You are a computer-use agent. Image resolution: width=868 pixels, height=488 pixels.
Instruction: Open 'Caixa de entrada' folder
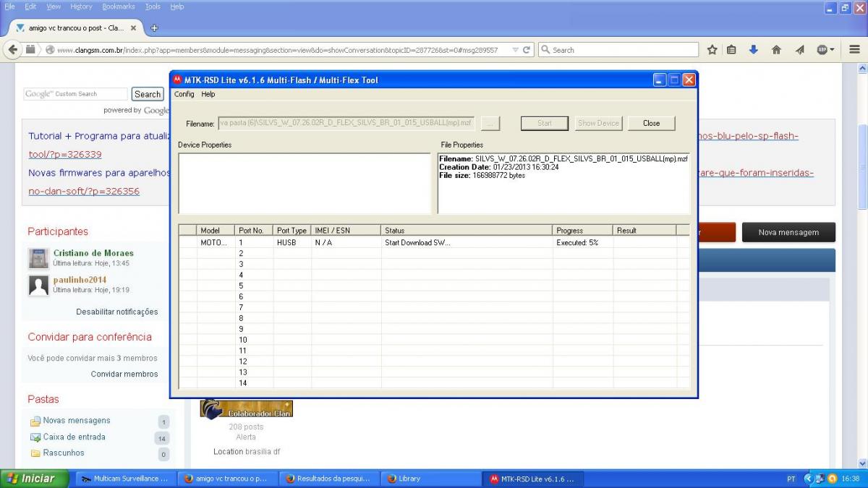pos(74,437)
